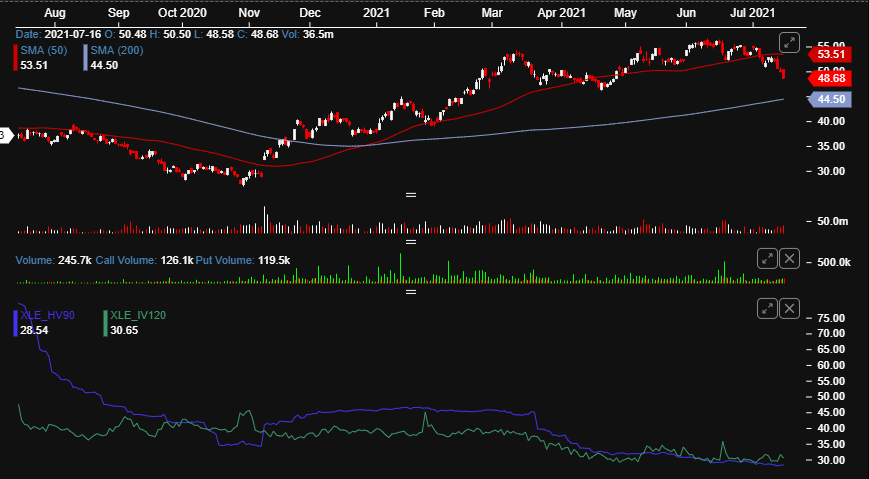Image resolution: width=869 pixels, height=479 pixels.
Task: Click the 500.0k options volume axis label
Action: (834, 262)
